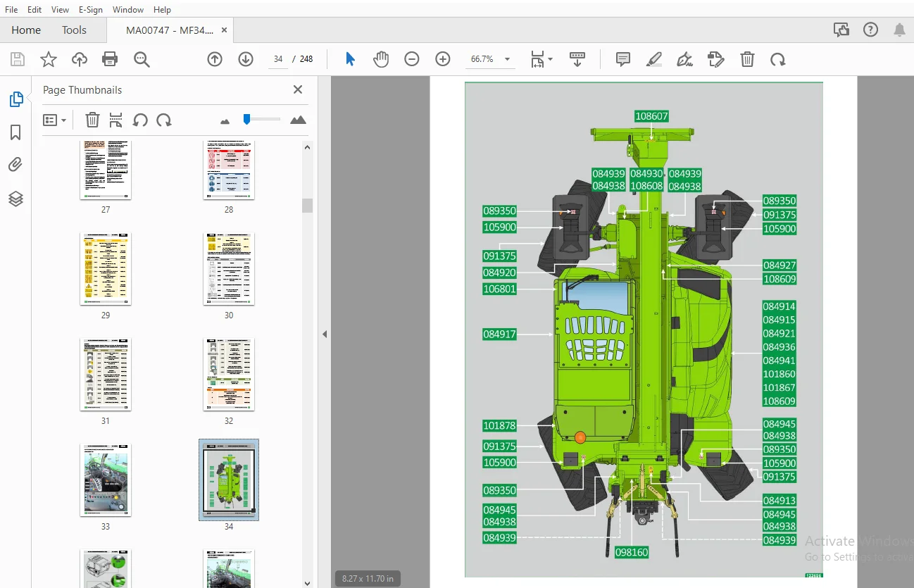Open the Help menu

[162, 10]
